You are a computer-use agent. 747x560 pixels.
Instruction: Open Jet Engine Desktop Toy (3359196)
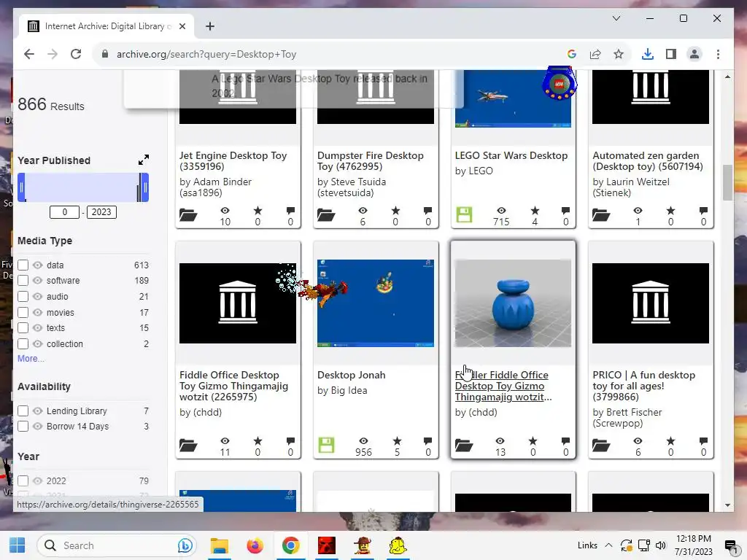[x=233, y=161]
